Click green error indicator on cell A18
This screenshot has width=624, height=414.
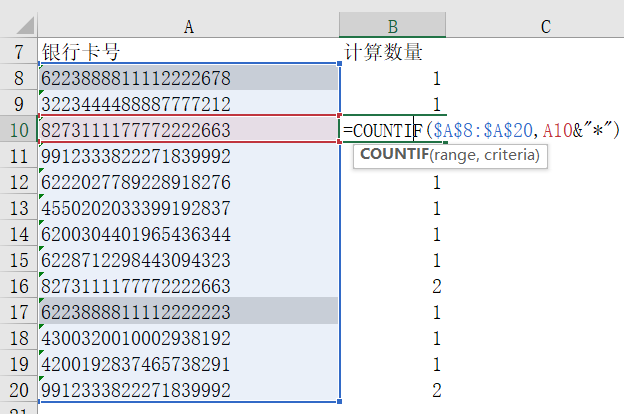pyautogui.click(x=41, y=326)
